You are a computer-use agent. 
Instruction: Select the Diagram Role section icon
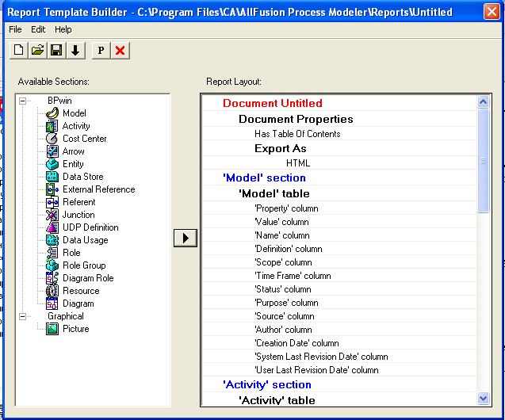pyautogui.click(x=52, y=278)
